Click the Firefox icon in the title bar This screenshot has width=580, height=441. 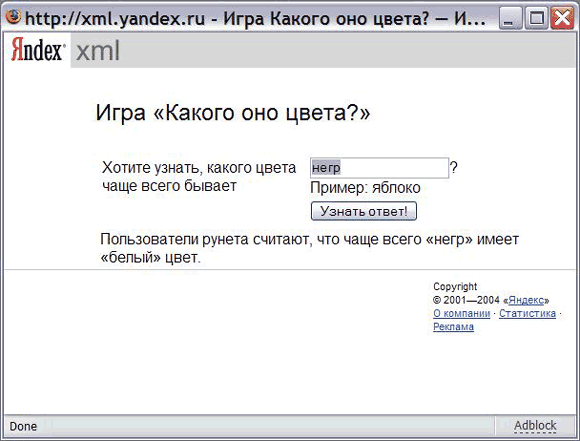[14, 17]
